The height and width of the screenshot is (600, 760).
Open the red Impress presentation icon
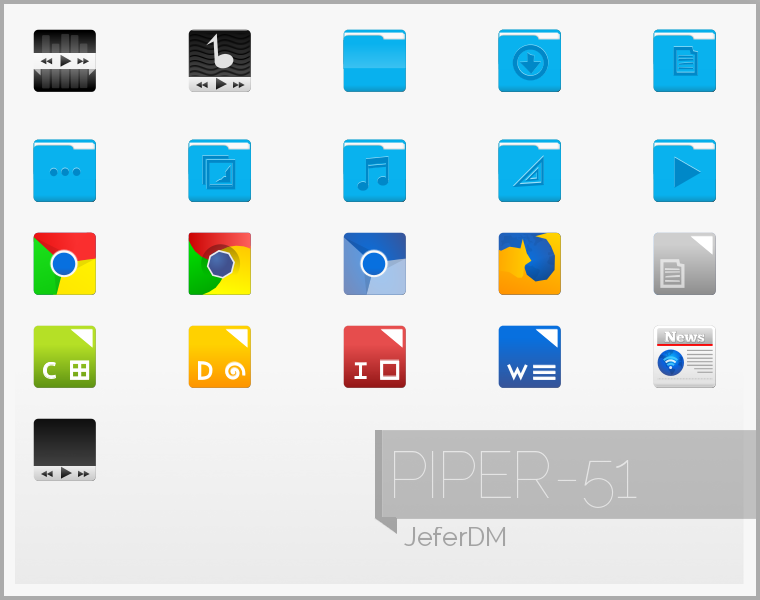[x=375, y=357]
